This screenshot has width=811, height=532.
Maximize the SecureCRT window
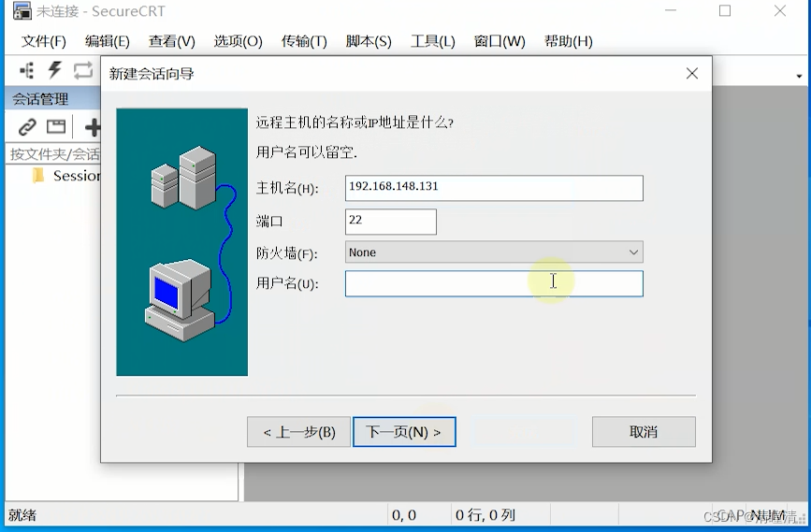[x=725, y=11]
